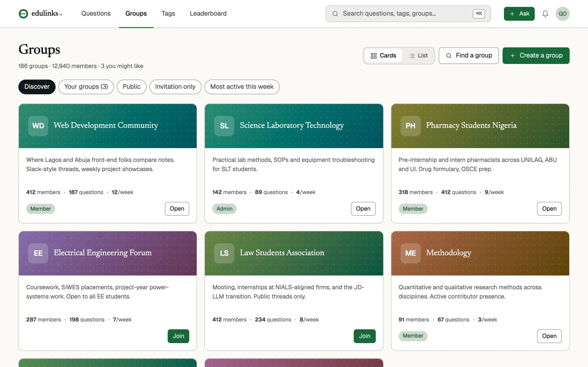Screen dimensions: 588x367
Task: Click the ⌘K shortcut badge
Action: [x=479, y=14]
